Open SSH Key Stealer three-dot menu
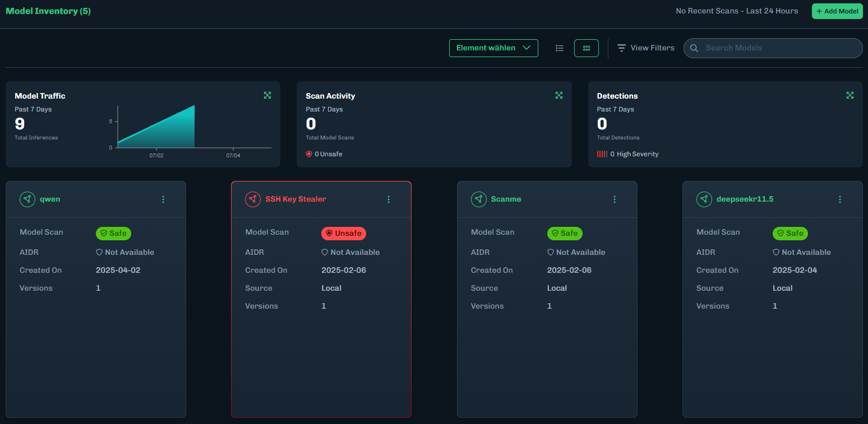The height and width of the screenshot is (424, 868). (389, 199)
